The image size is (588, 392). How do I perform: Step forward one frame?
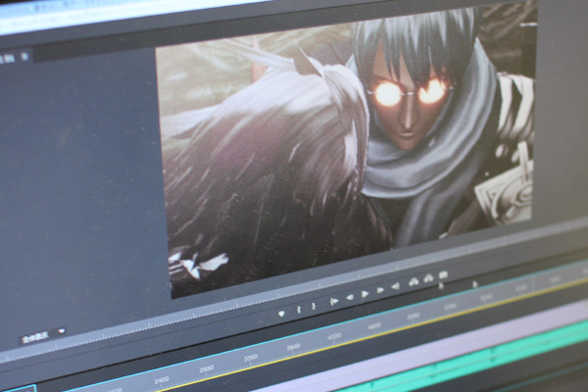coord(380,290)
